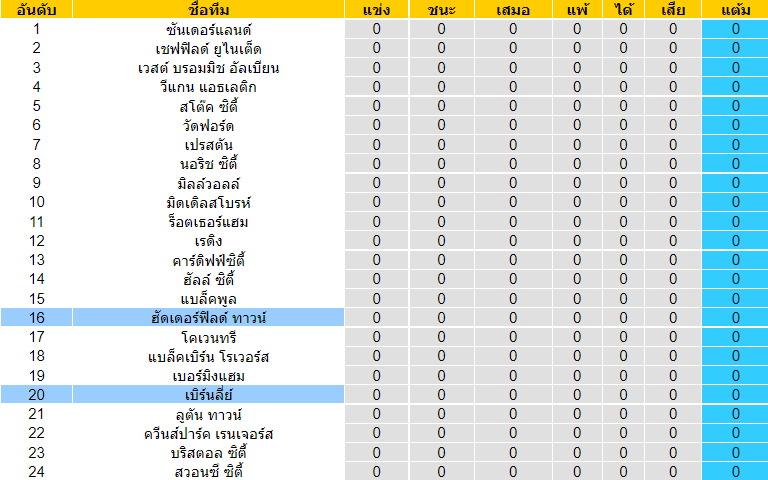Viewport: 768px width, 480px height.
Task: Click the อันดับ column header
Action: click(x=37, y=9)
